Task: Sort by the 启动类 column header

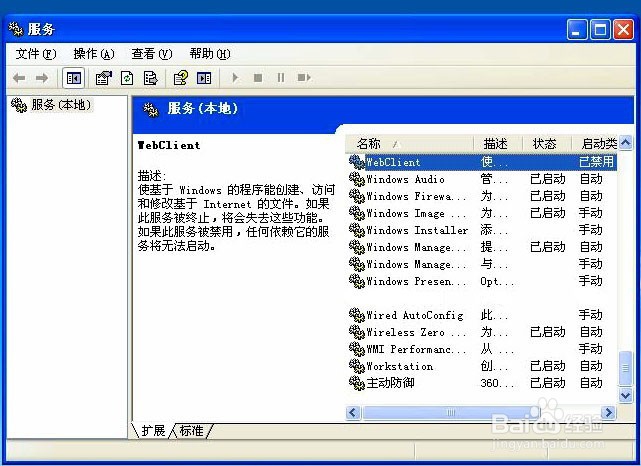Action: (x=595, y=143)
